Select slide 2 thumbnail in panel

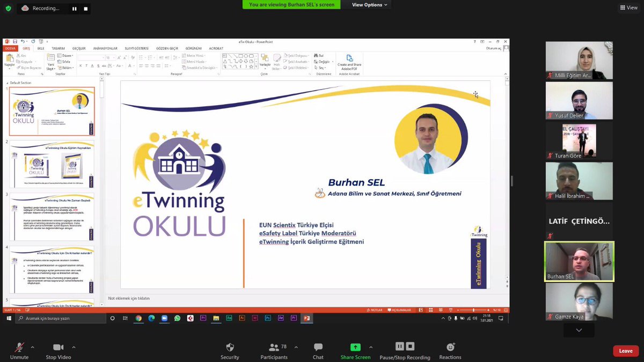[x=52, y=164]
